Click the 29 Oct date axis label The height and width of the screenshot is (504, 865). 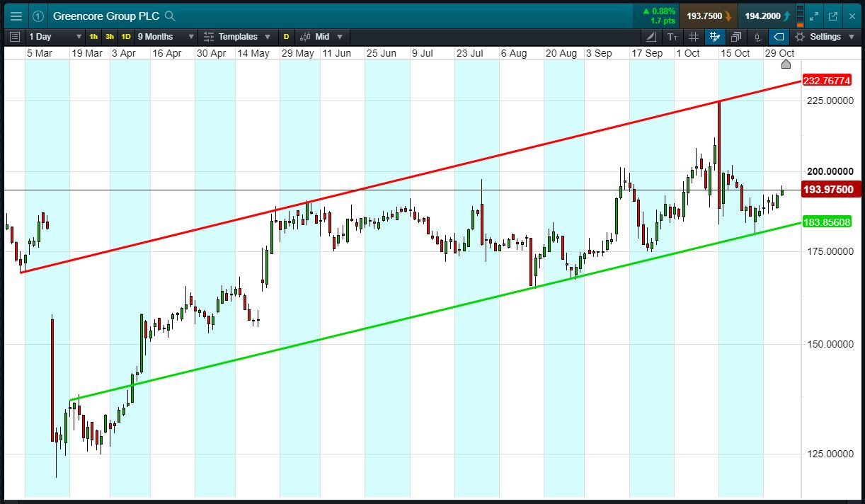[779, 53]
